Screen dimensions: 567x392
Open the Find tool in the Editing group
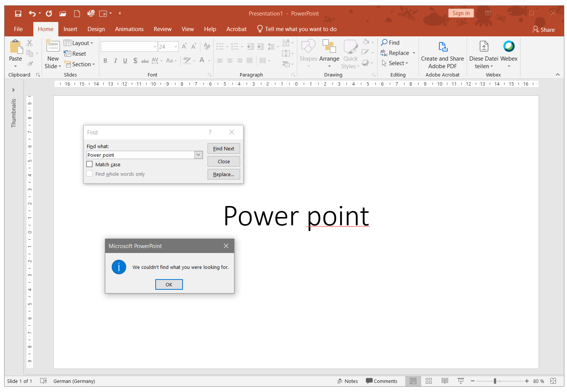click(390, 43)
